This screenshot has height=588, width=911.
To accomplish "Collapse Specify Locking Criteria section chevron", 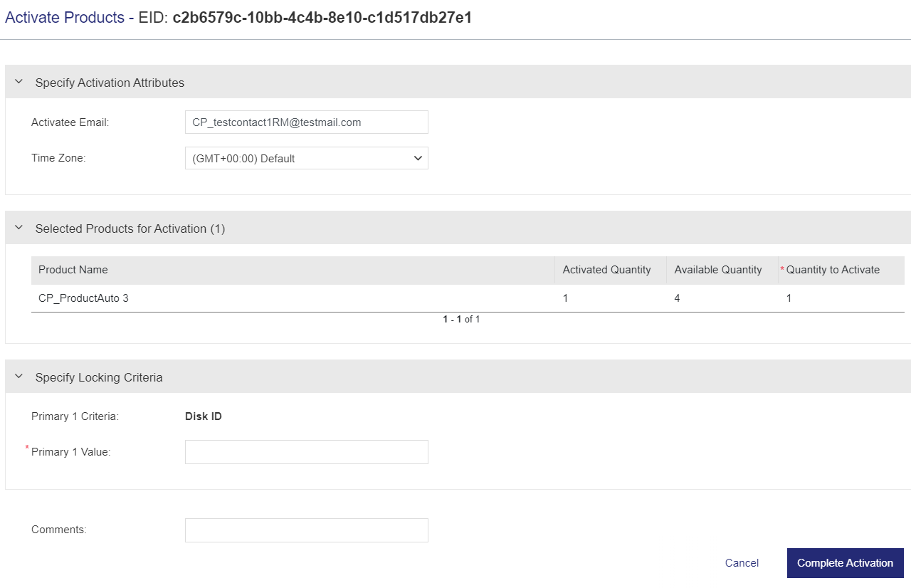I will [x=19, y=377].
